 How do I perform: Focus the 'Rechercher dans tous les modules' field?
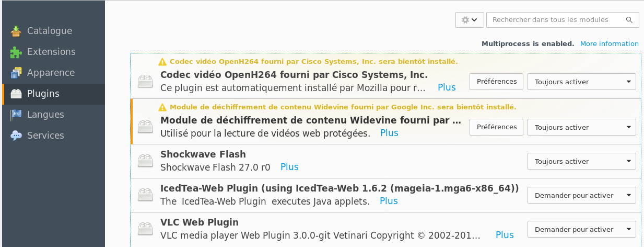(563, 20)
